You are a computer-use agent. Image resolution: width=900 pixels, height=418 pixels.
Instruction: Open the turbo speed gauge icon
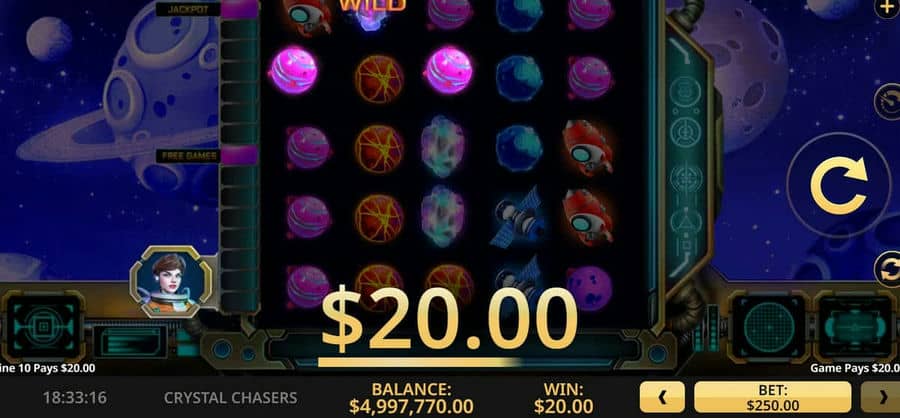(x=887, y=102)
